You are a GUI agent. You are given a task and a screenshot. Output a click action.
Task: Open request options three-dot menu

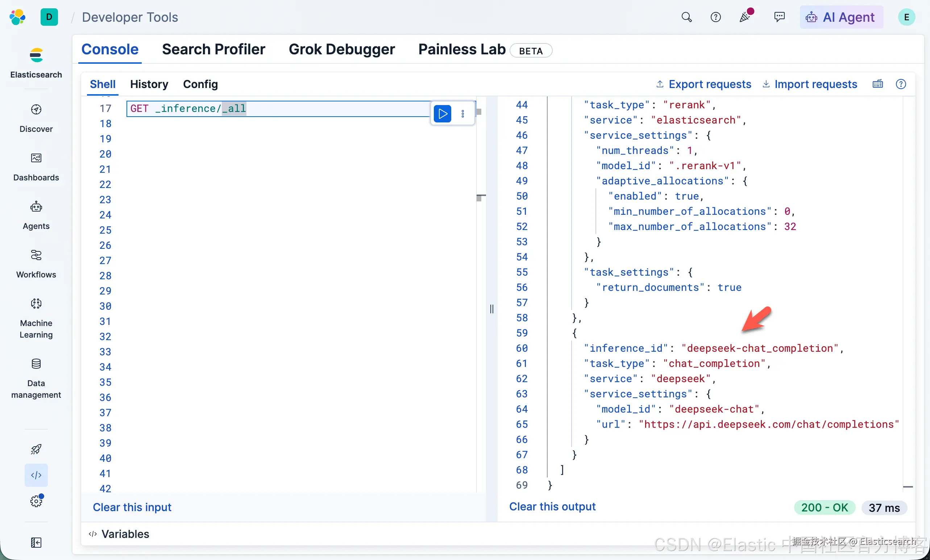tap(463, 113)
